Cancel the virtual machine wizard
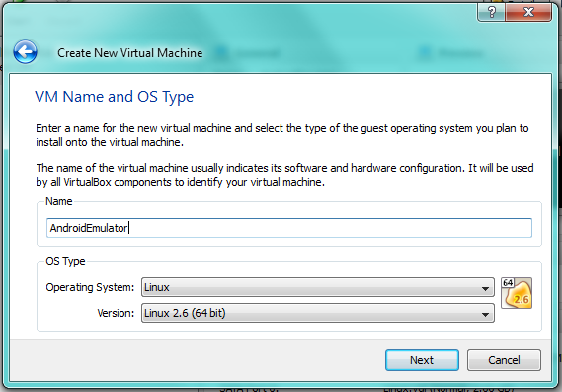 click(504, 359)
